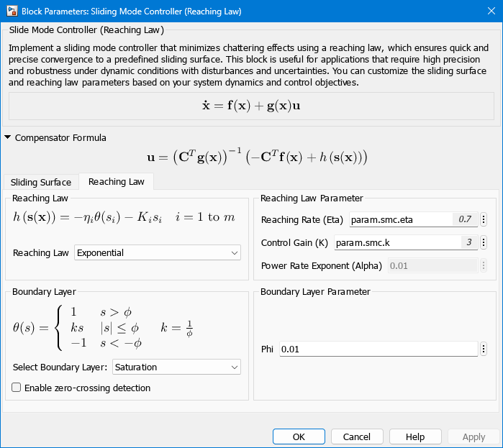Click the three-dot button beside Power Rate Exponent
This screenshot has width=503, height=448.
pos(484,266)
